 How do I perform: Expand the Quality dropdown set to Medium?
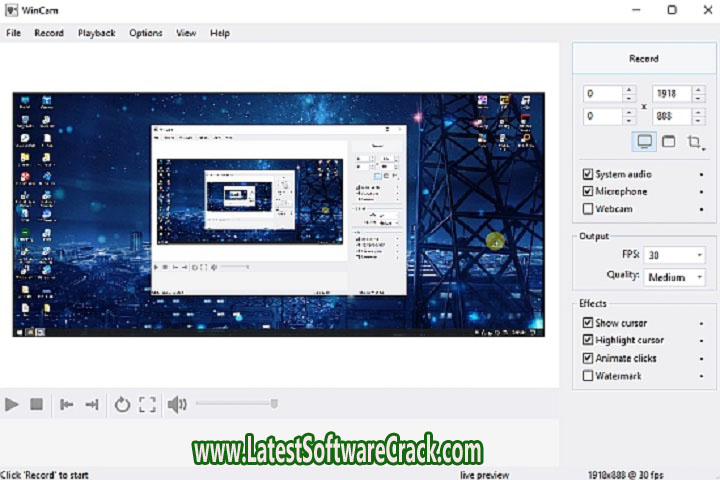pos(672,277)
